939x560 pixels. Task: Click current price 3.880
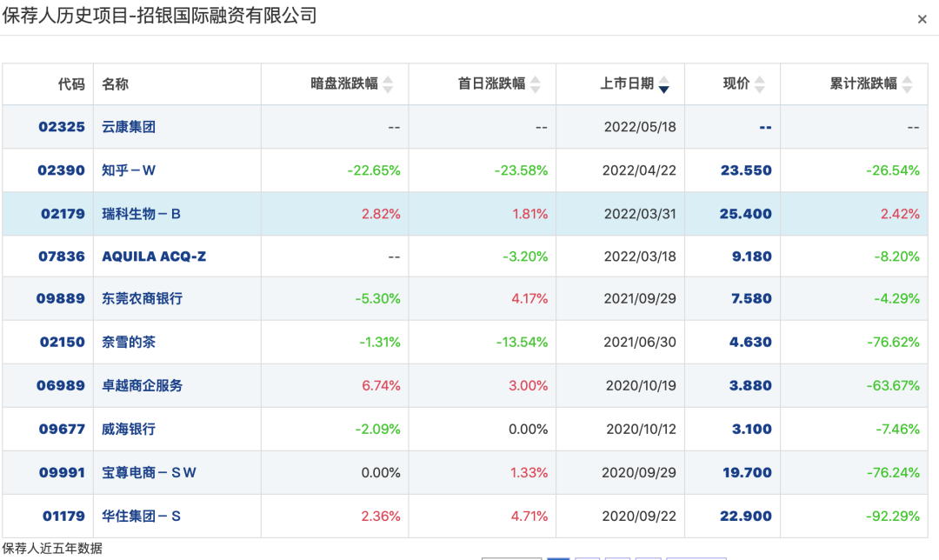(750, 385)
